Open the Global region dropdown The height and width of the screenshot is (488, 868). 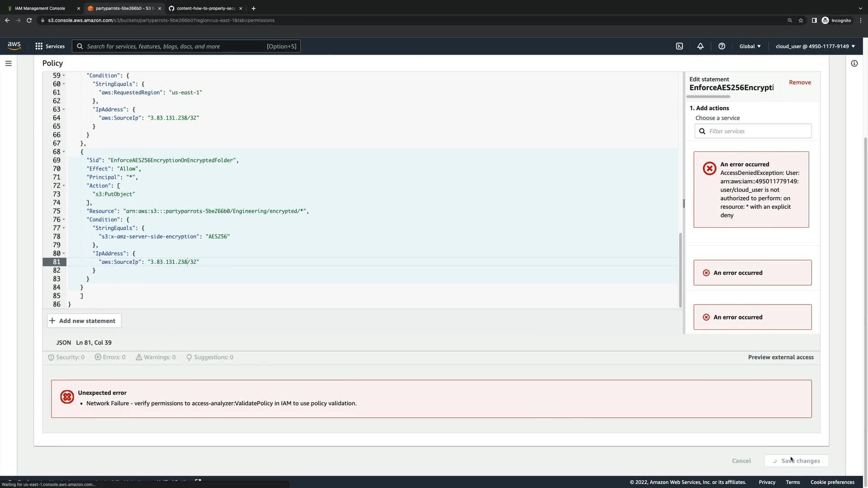pos(750,46)
